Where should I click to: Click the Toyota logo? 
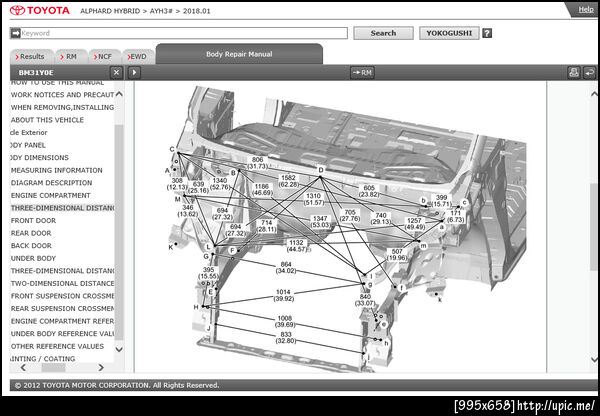(40, 10)
